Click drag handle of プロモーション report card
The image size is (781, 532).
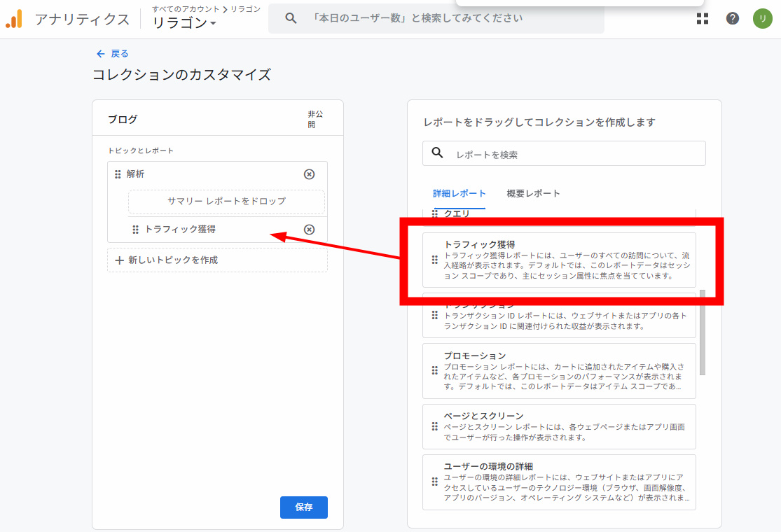click(434, 370)
